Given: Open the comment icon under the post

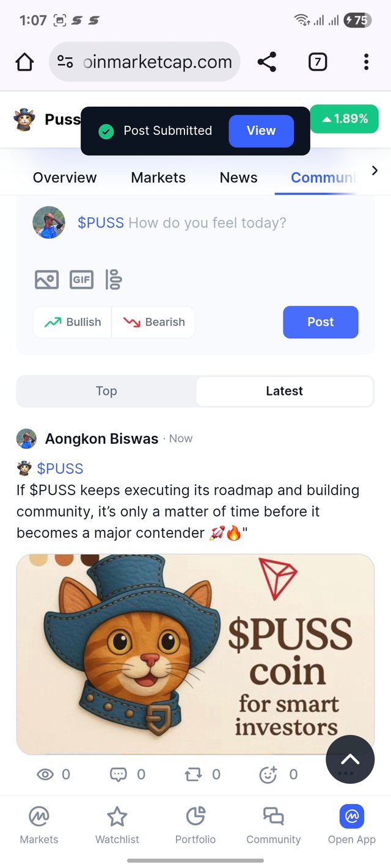Looking at the screenshot, I should 118,775.
